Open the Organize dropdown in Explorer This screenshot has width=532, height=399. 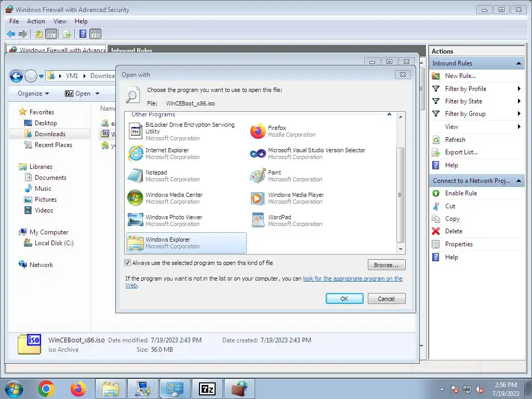[x=33, y=94]
